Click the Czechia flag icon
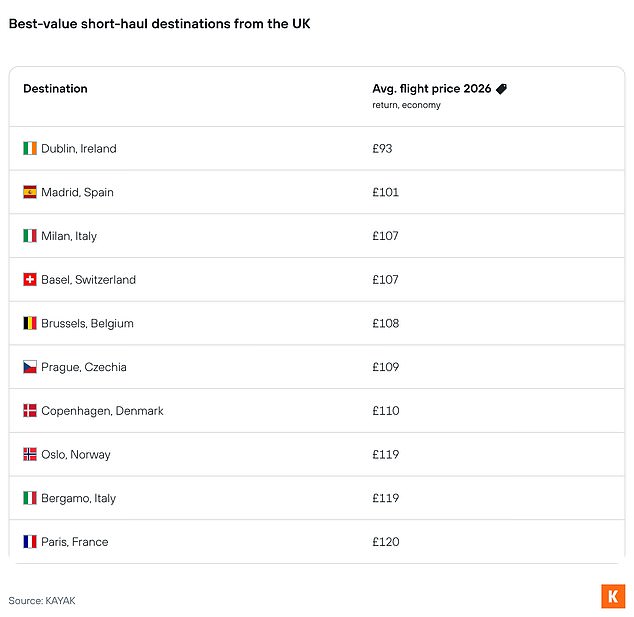Viewport: 634px width, 617px height. point(30,367)
